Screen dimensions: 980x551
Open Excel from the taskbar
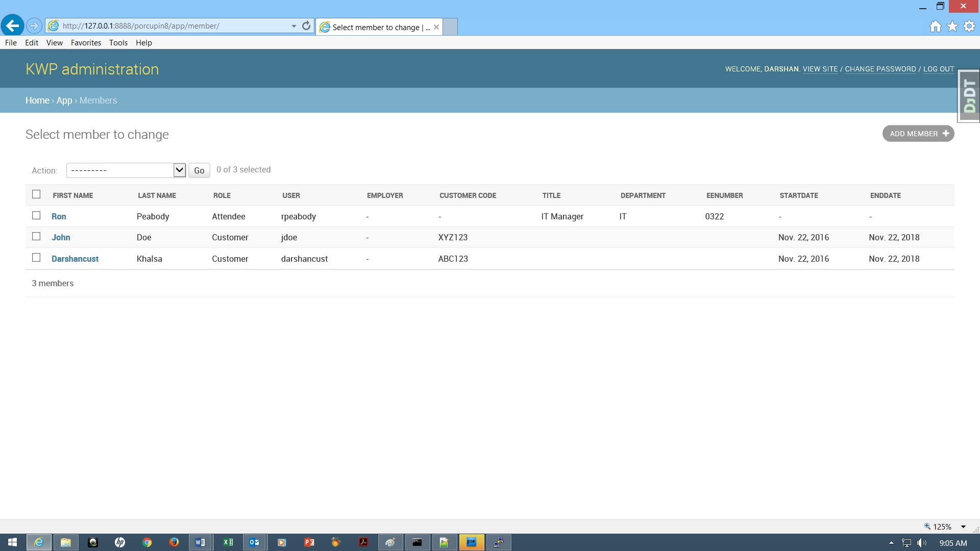228,542
